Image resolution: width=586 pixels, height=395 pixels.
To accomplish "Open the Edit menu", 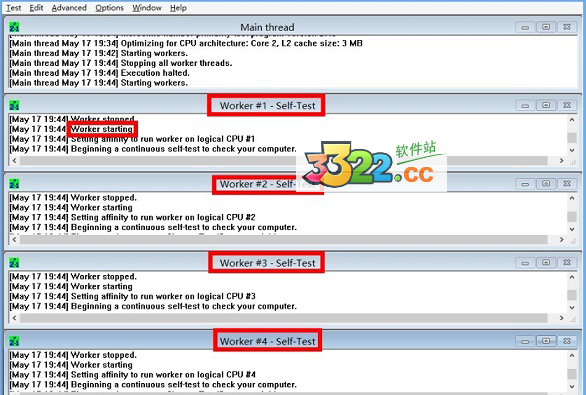I will (36, 7).
